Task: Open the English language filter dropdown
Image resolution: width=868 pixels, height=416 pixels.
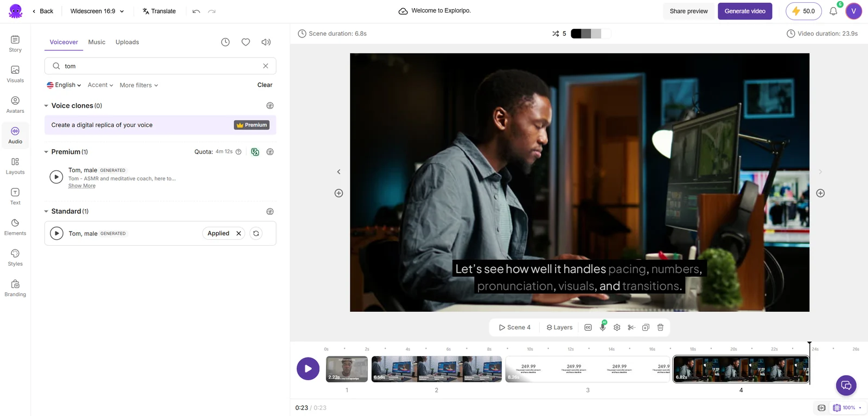Action: 64,85
